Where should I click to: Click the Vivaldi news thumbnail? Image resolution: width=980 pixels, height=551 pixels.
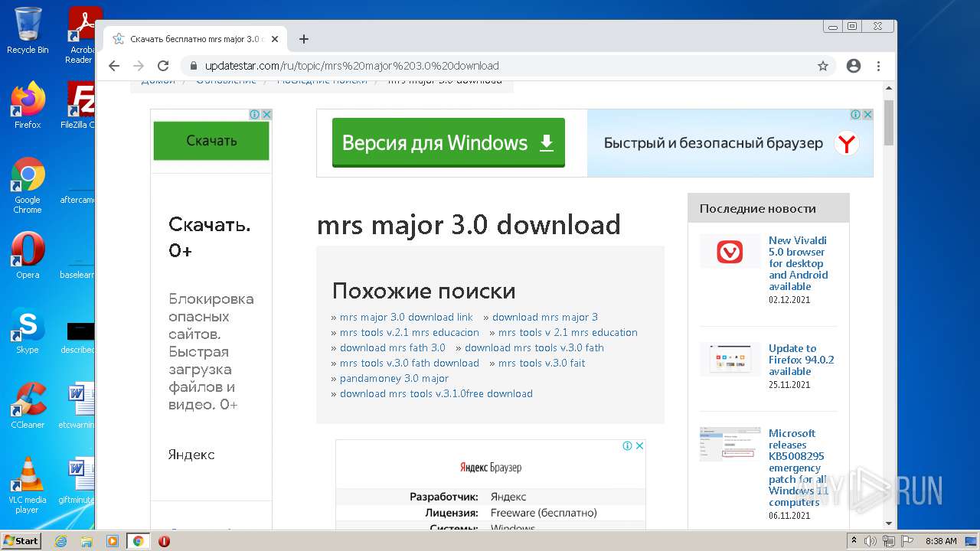click(730, 251)
